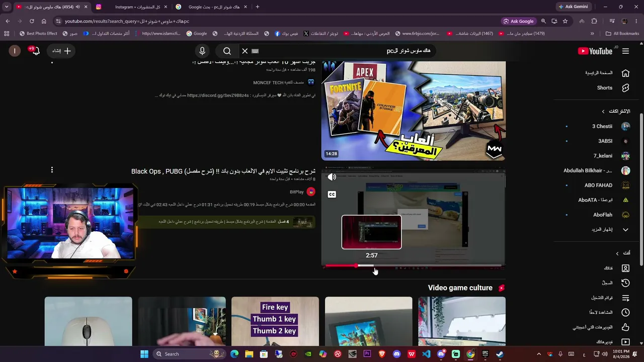Expand the You (أنت) section header
This screenshot has width=644, height=362.
(623, 253)
